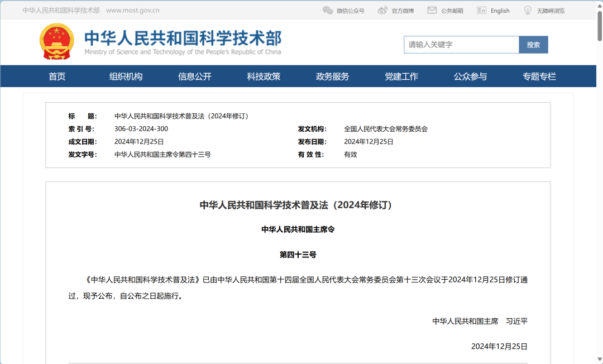Click the English ministry name subtitle
603x364 pixels.
pyautogui.click(x=183, y=52)
